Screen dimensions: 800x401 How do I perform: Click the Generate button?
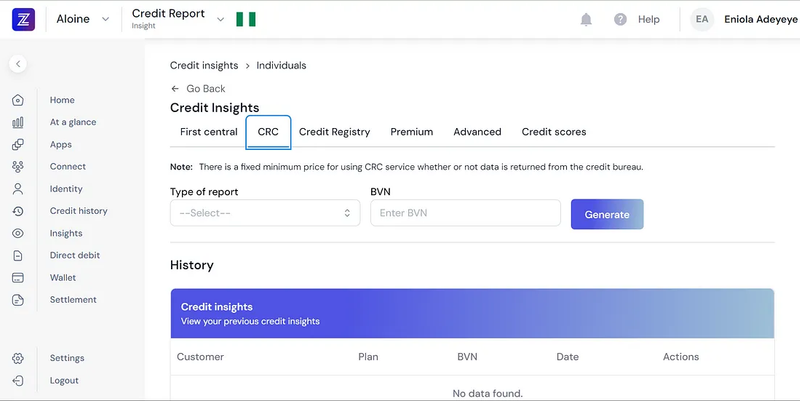pos(607,214)
